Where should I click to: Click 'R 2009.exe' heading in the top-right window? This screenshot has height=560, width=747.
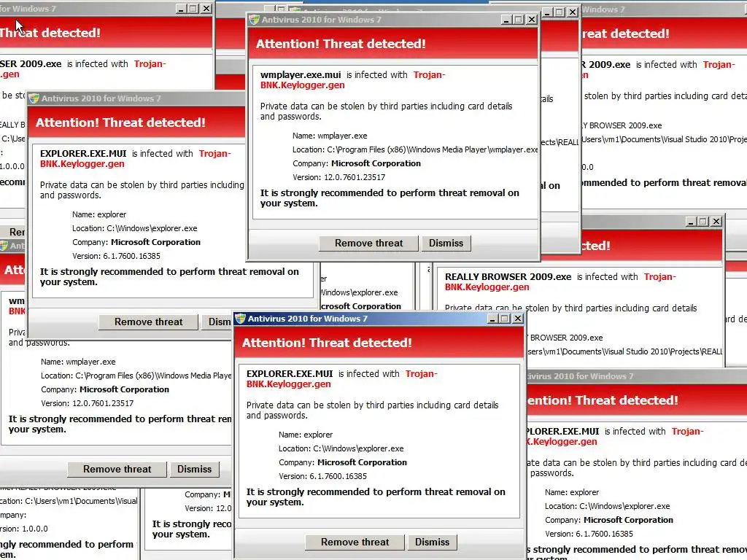605,65
